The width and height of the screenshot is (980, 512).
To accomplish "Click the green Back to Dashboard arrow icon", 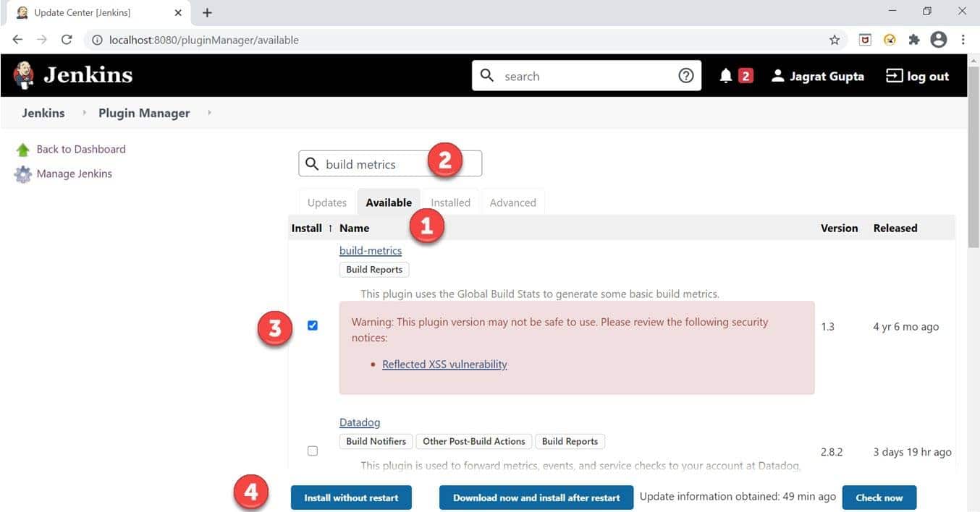I will click(x=24, y=149).
